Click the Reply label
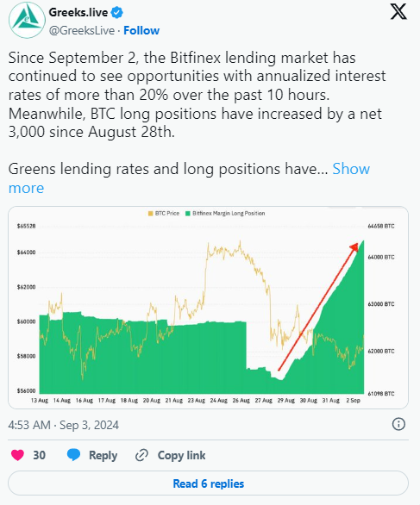This screenshot has width=420, height=505. point(103,455)
